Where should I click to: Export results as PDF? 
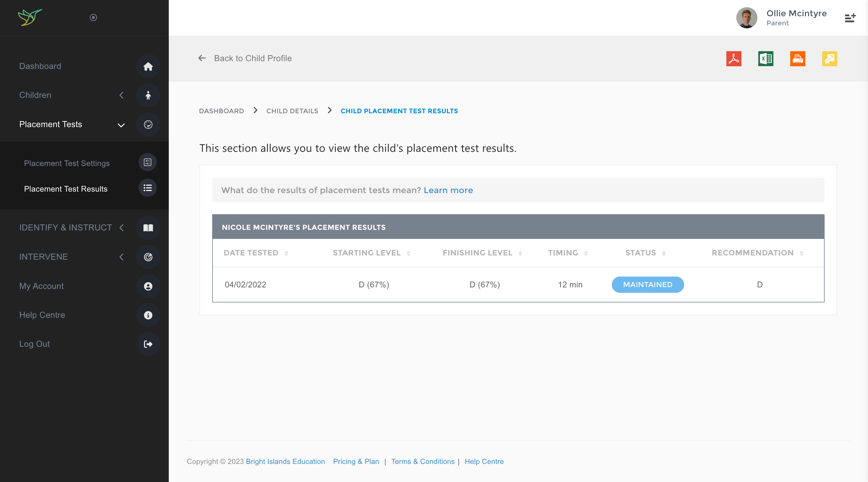tap(734, 59)
